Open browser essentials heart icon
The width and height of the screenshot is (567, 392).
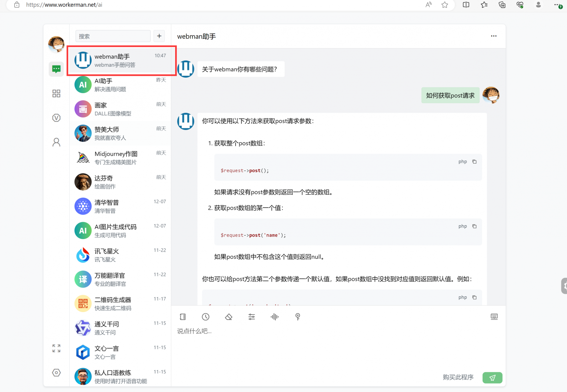(x=520, y=5)
